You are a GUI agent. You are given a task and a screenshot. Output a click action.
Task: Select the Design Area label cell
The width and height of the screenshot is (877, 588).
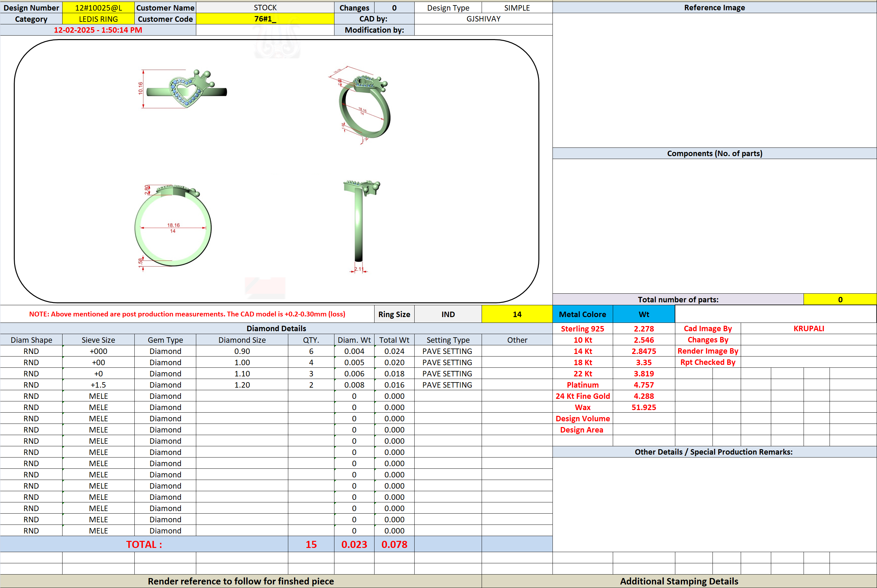pyautogui.click(x=582, y=430)
